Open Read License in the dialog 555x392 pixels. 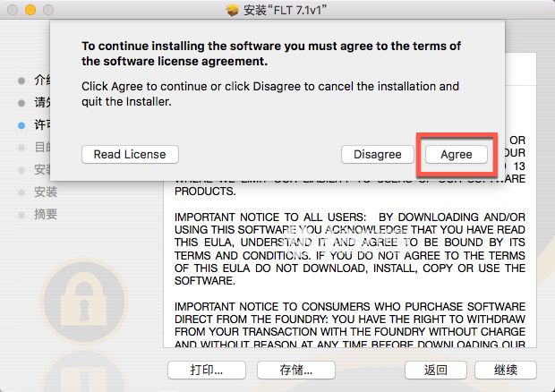point(130,155)
